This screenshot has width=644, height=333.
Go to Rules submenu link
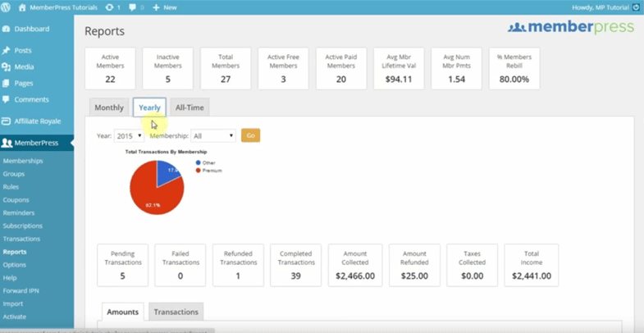coord(11,187)
